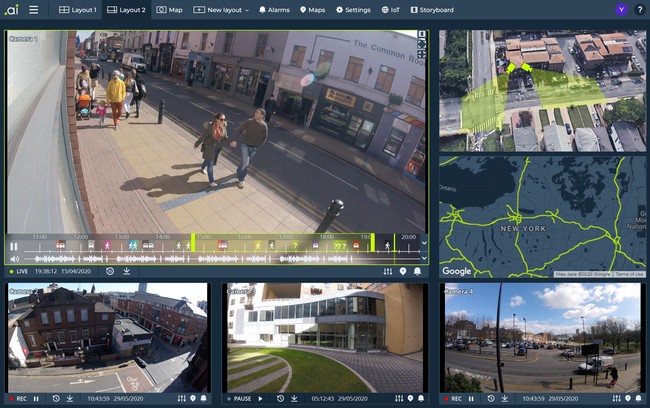The width and height of the screenshot is (650, 408).
Task: Open the hamburger menu
Action: (33, 10)
